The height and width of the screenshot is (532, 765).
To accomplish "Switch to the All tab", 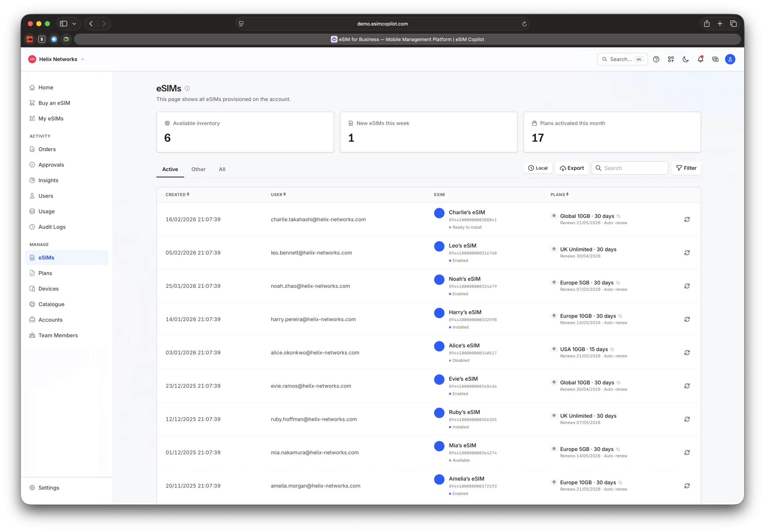I will click(222, 169).
